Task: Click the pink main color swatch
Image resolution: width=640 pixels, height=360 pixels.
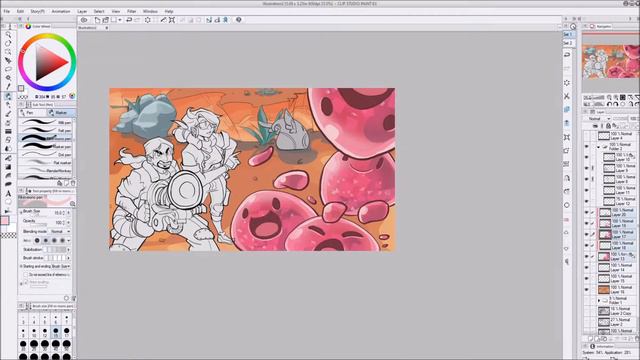Action: (5, 220)
